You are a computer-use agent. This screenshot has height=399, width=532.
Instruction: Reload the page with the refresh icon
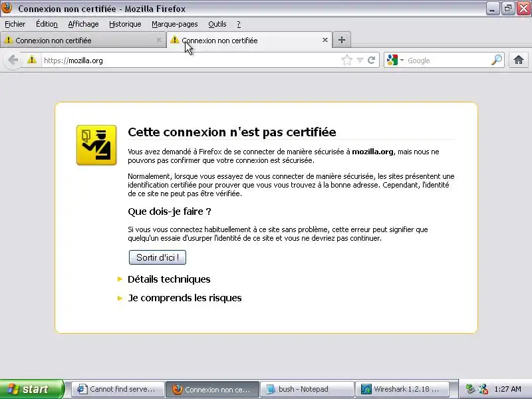click(x=372, y=61)
